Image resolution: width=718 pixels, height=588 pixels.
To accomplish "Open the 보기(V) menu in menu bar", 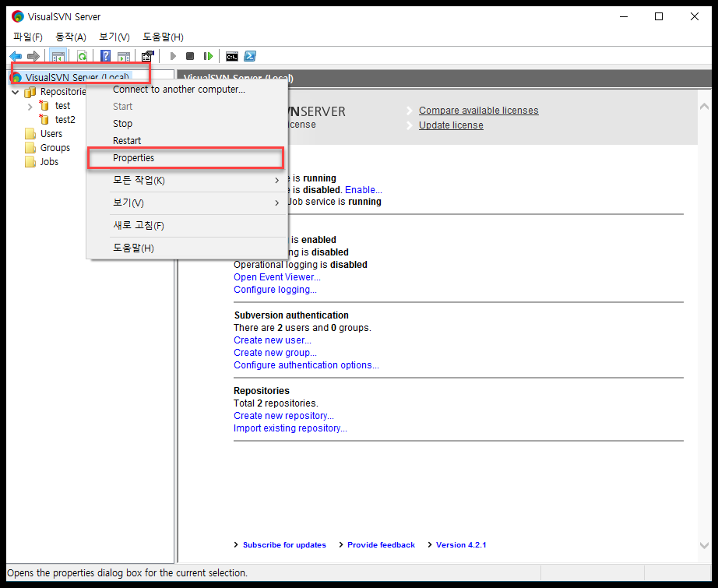I will tap(114, 37).
